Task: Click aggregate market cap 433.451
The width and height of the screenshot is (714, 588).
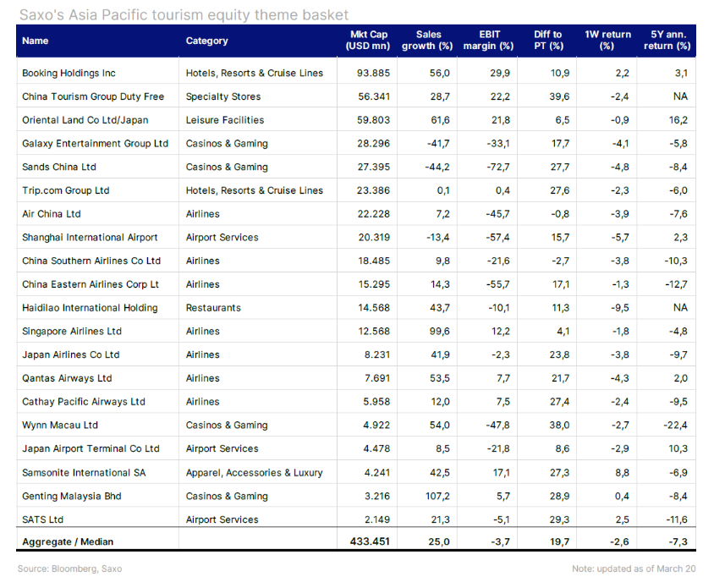Action: [370, 541]
